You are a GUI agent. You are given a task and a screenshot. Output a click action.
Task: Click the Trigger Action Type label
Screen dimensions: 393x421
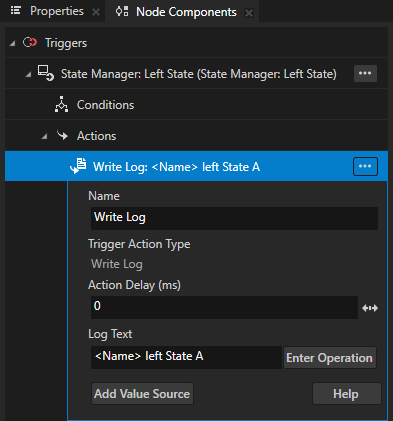(x=139, y=244)
